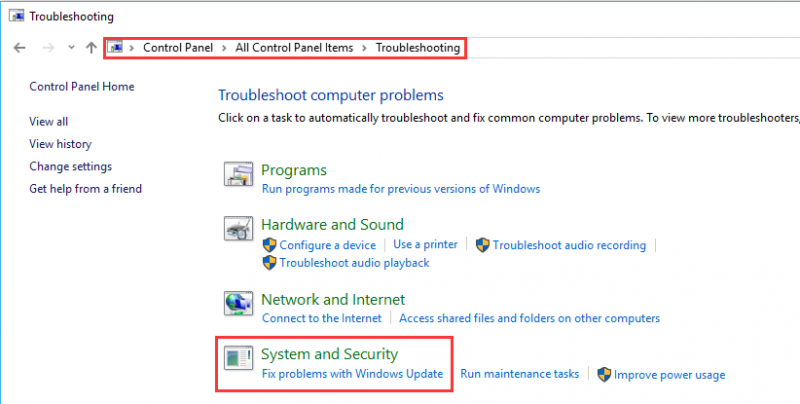Select All Control Panel Items breadcrumb
800x404 pixels.
294,47
